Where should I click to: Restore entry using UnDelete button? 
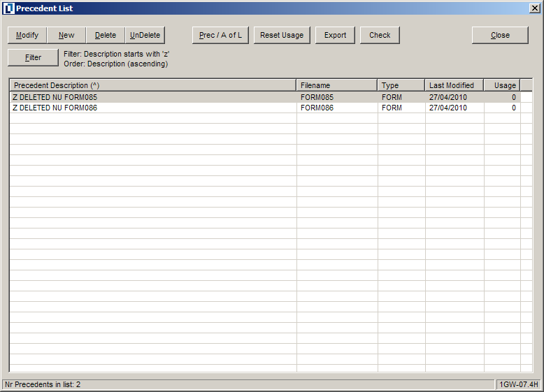145,35
